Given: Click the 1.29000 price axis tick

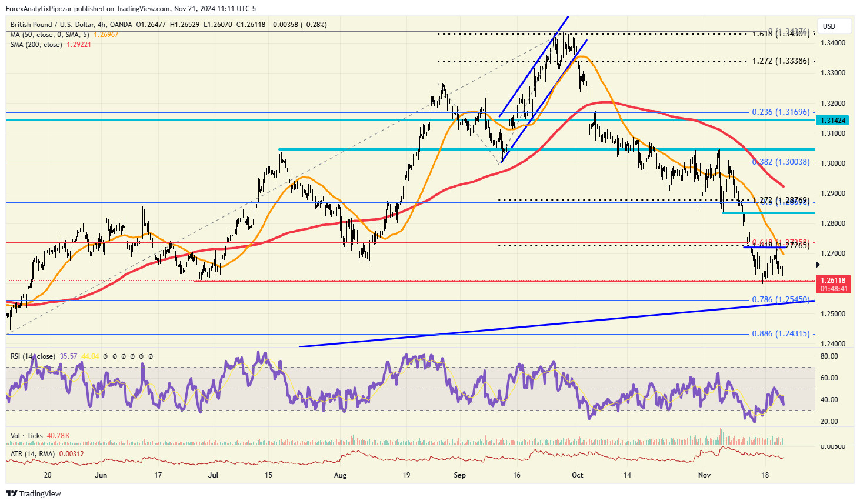Looking at the screenshot, I should click(x=833, y=193).
